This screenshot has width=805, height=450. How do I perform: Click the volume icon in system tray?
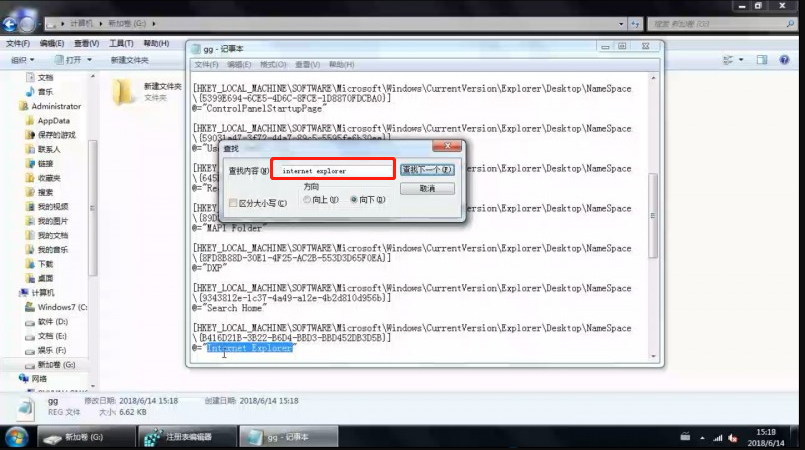coord(734,438)
